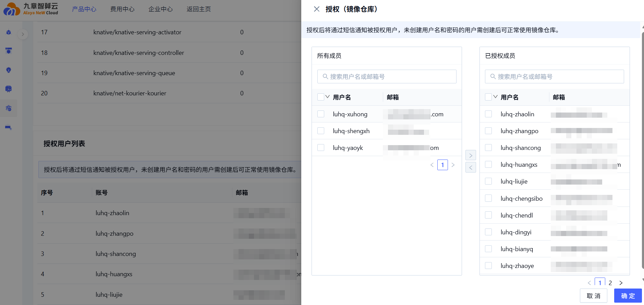Open 费用中心 in the top navigation
Viewport: 644px width, 305px height.
(122, 9)
